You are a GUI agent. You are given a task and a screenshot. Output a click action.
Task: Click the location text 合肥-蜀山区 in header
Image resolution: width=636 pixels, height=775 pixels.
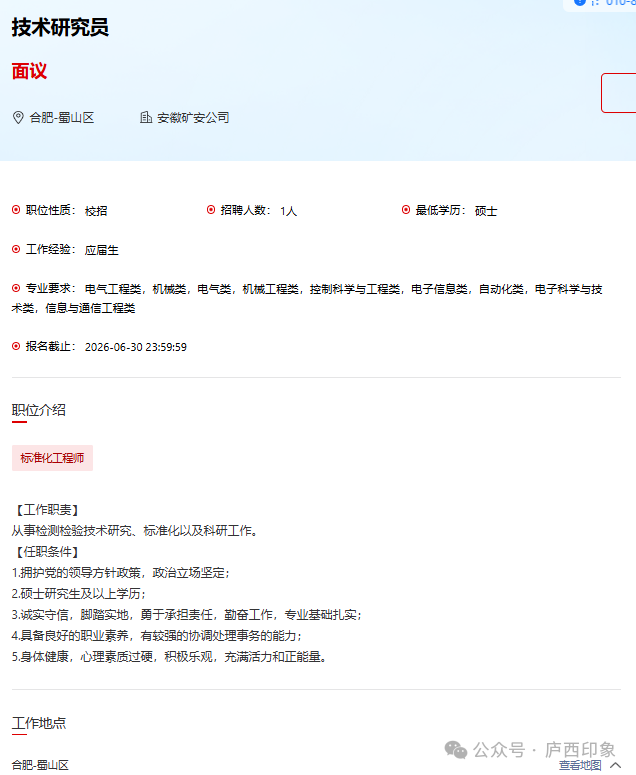pos(62,118)
